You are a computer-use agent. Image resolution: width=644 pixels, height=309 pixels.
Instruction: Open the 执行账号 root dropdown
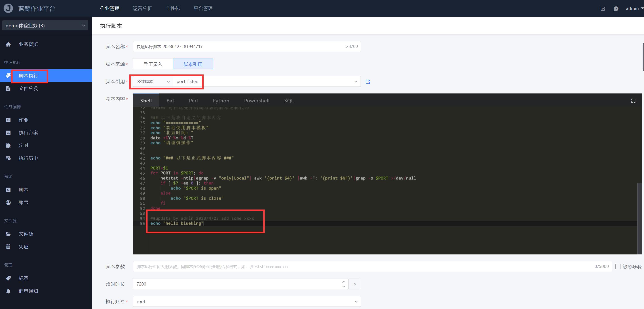247,301
